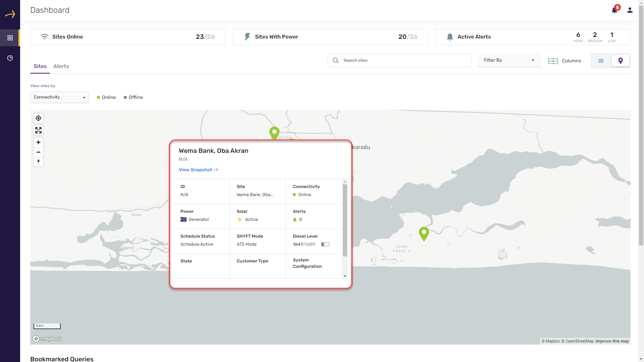The image size is (644, 362).
Task: Open the Mapbox attribution link
Action: coord(551,341)
